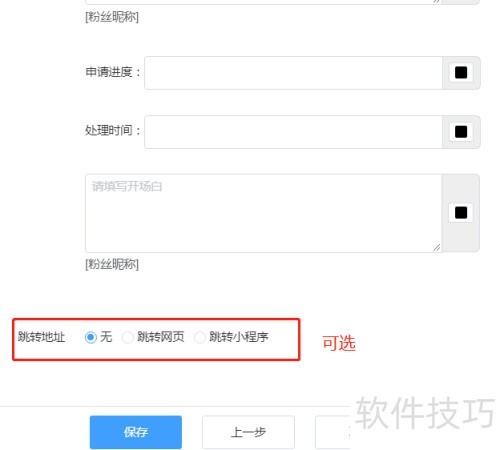Click [粉丝昵称] tag below 请填写开场白 textarea
This screenshot has width=500, height=450.
112,264
